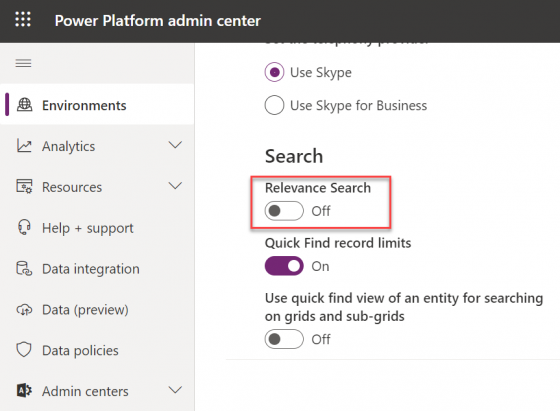Click the Data integration database icon
Image resolution: width=560 pixels, height=411 pixels.
(x=24, y=269)
